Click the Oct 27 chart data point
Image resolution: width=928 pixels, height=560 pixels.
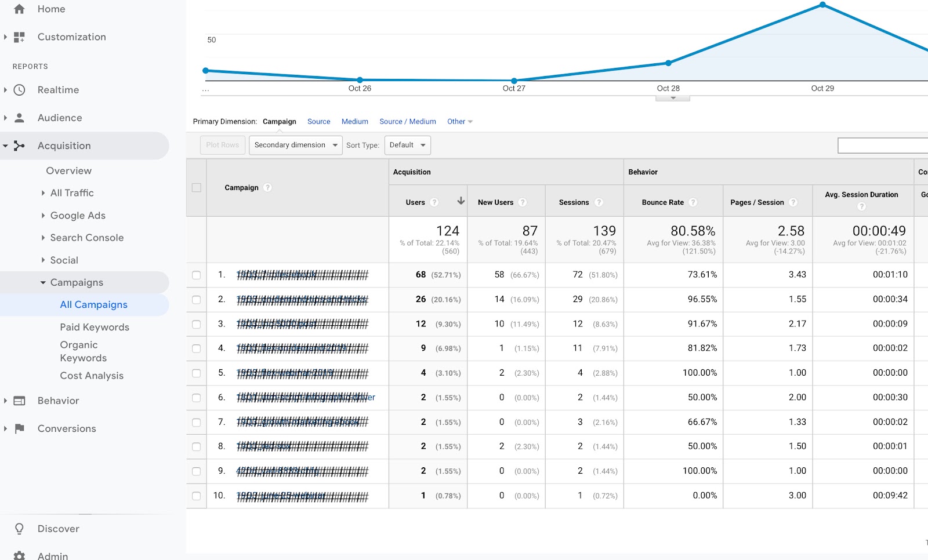[x=514, y=81]
